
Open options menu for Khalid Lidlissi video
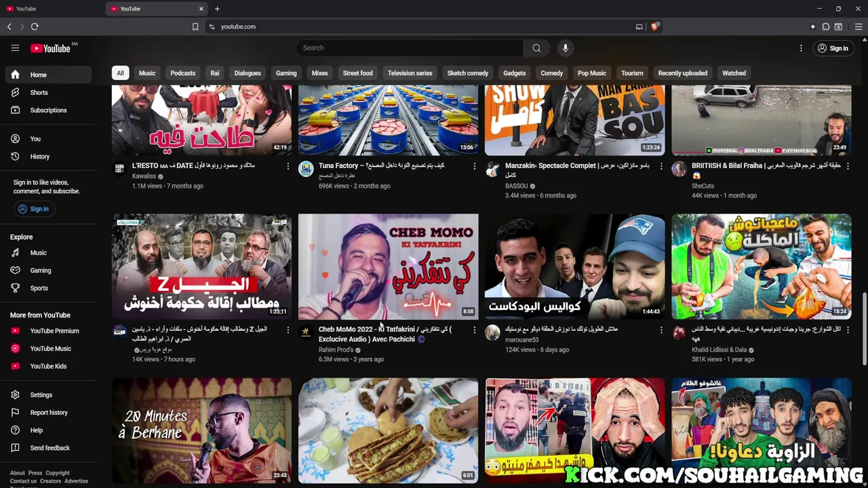click(x=848, y=330)
